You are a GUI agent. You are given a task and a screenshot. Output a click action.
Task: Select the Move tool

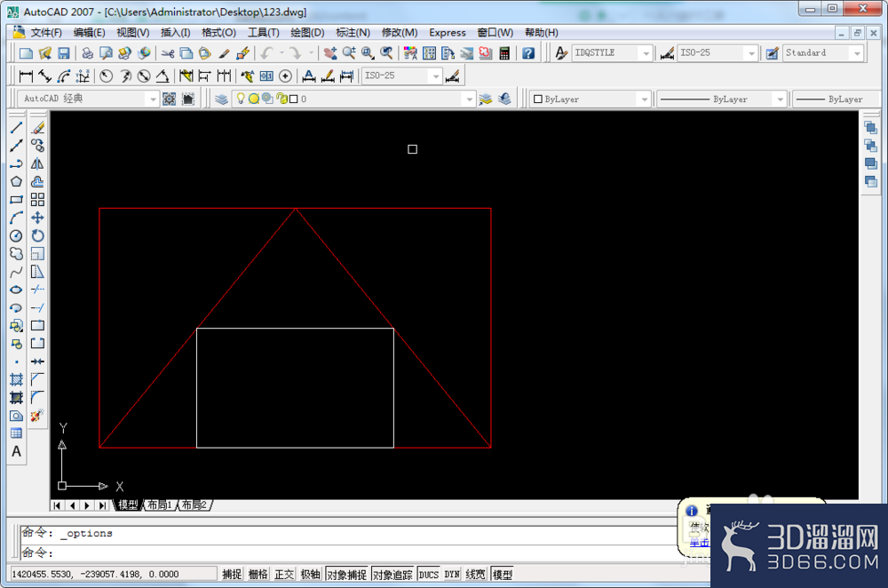coord(37,219)
